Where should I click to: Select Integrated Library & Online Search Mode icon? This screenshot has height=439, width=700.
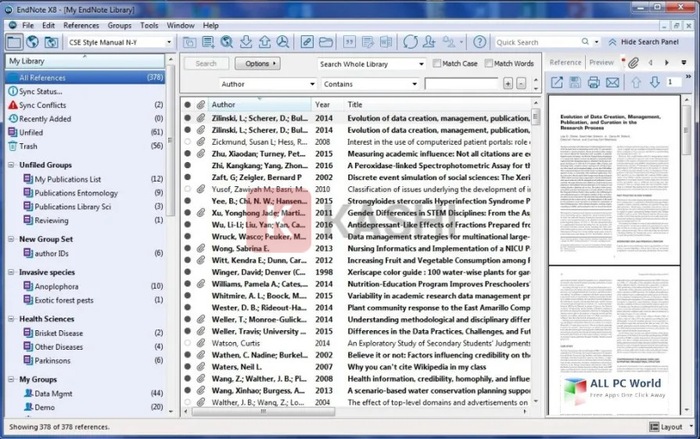[x=51, y=42]
